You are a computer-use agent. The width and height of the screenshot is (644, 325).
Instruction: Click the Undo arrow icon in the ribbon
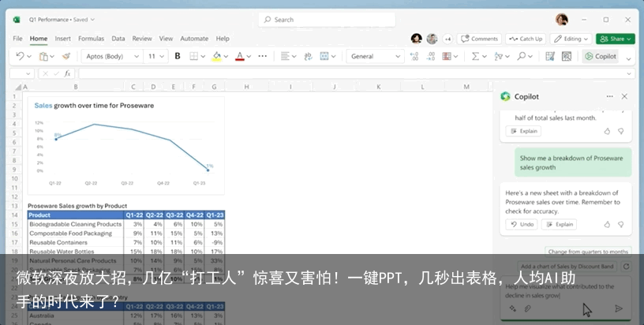coord(19,56)
